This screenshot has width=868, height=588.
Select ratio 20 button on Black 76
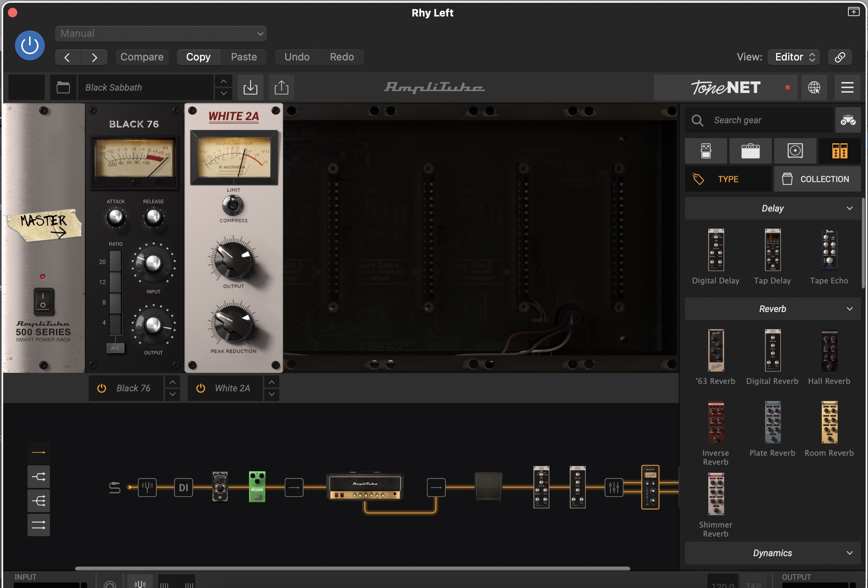pos(115,261)
